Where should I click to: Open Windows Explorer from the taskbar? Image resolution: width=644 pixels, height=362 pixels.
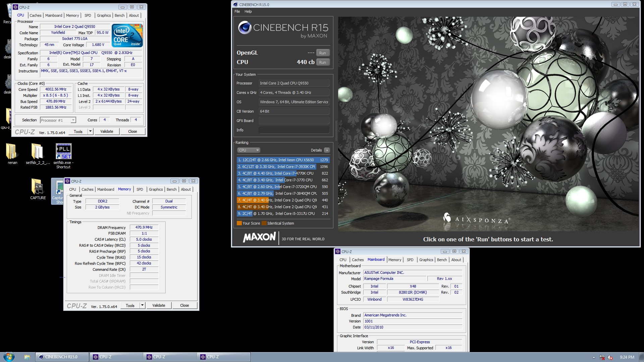tap(27, 357)
